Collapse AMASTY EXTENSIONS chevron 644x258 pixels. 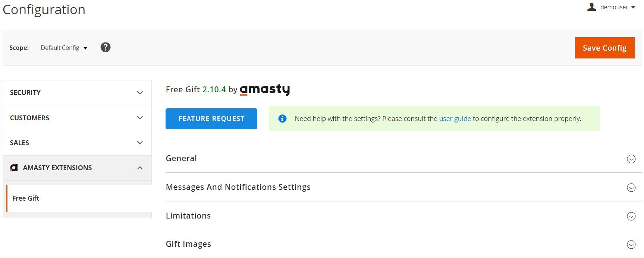(140, 168)
